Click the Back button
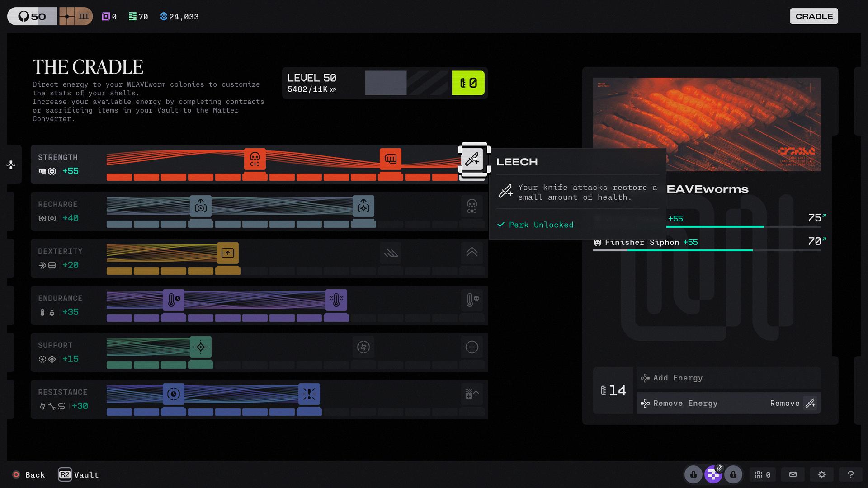 point(29,475)
